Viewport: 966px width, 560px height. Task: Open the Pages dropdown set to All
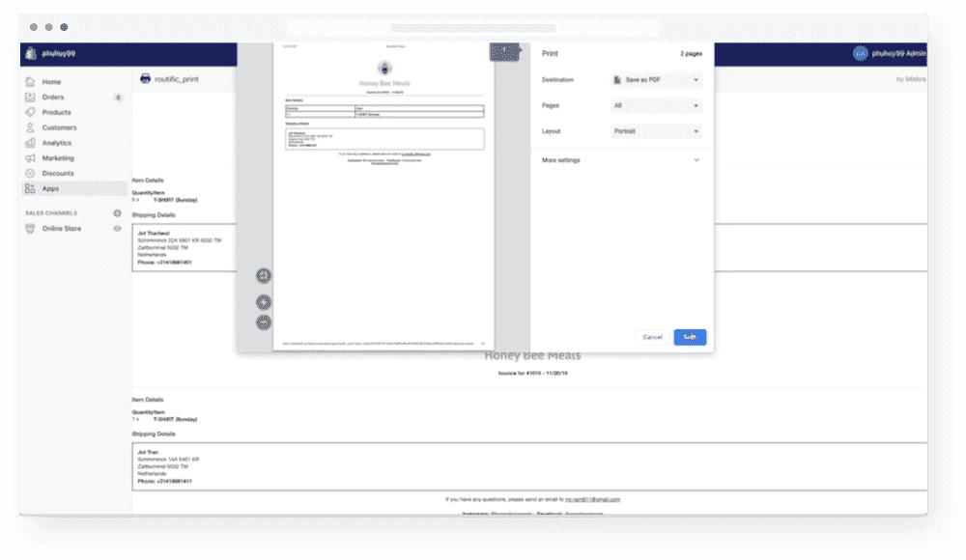click(656, 105)
